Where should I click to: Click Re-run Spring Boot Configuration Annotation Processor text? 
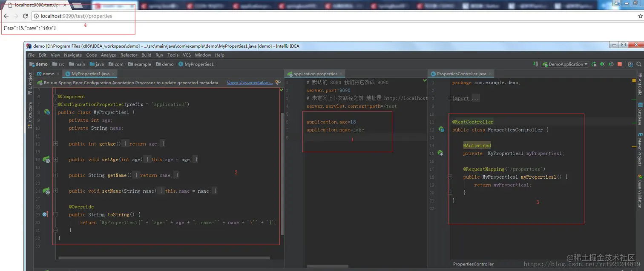coord(131,83)
